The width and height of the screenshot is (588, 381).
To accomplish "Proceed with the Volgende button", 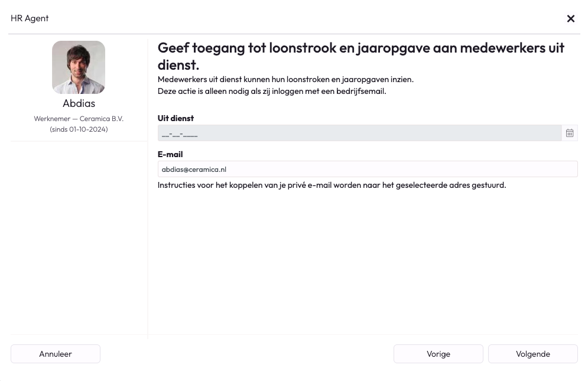I will pos(532,354).
